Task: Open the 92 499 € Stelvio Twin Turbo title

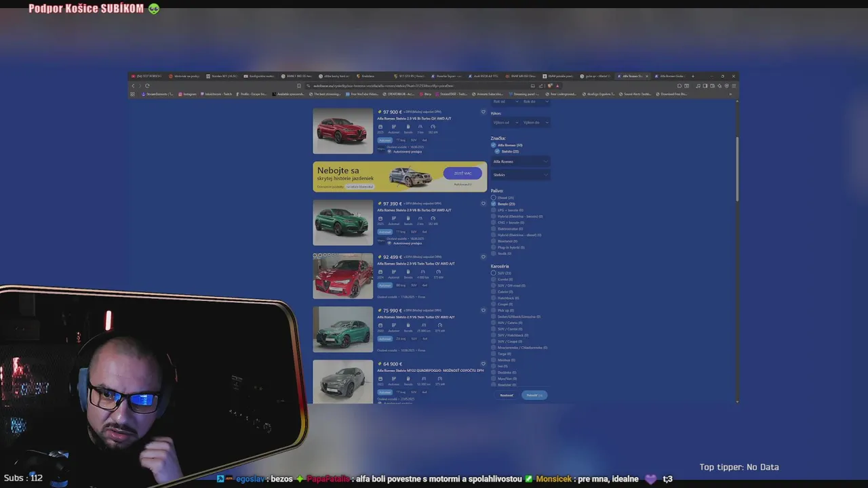Action: [416, 264]
